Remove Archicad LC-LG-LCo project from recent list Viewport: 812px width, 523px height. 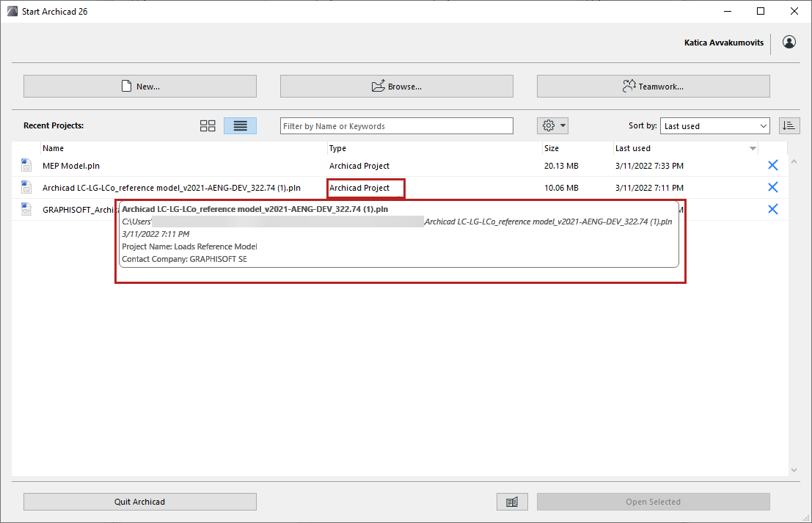[772, 187]
